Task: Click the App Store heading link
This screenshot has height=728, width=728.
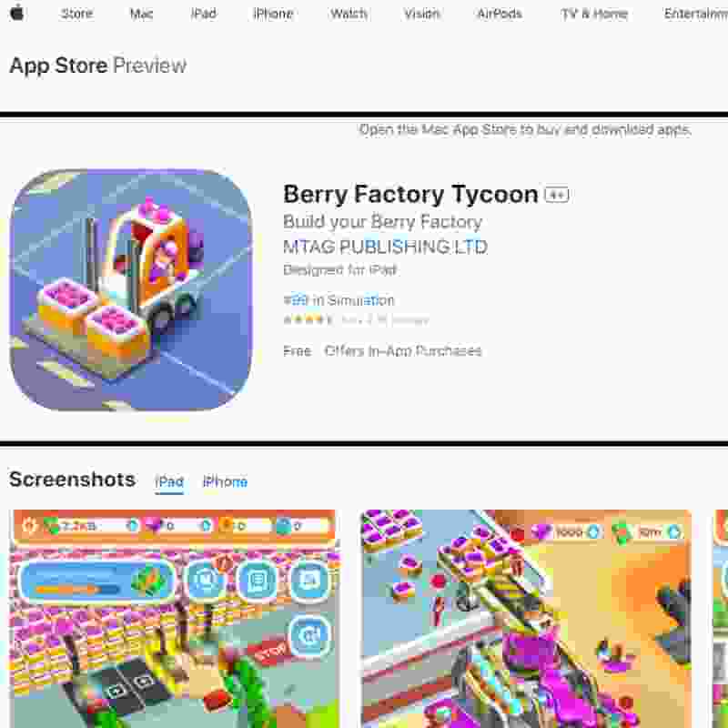Action: pyautogui.click(x=58, y=66)
